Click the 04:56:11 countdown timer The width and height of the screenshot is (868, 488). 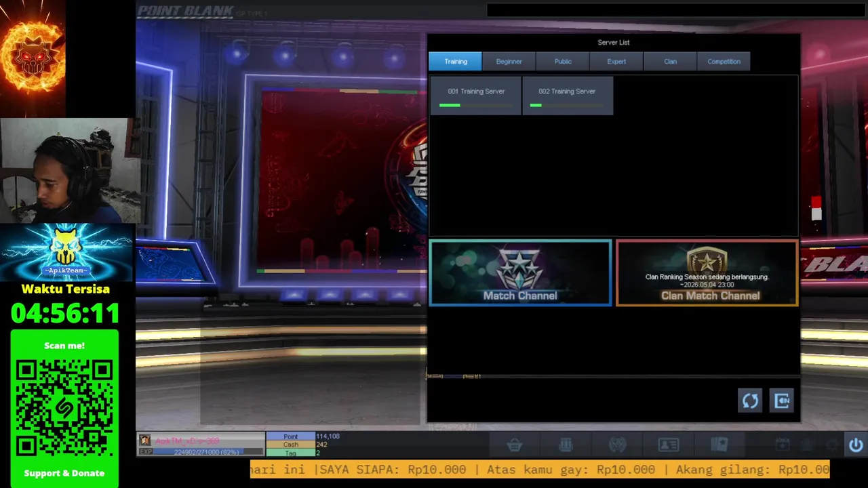(65, 313)
